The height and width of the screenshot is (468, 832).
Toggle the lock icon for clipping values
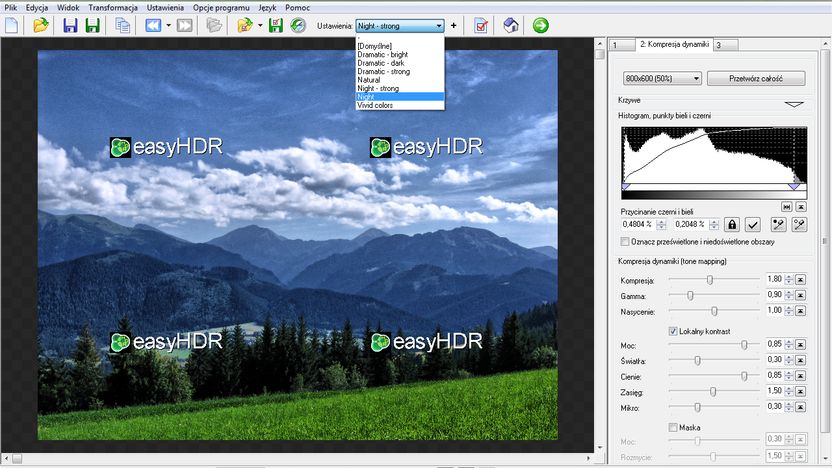point(732,224)
